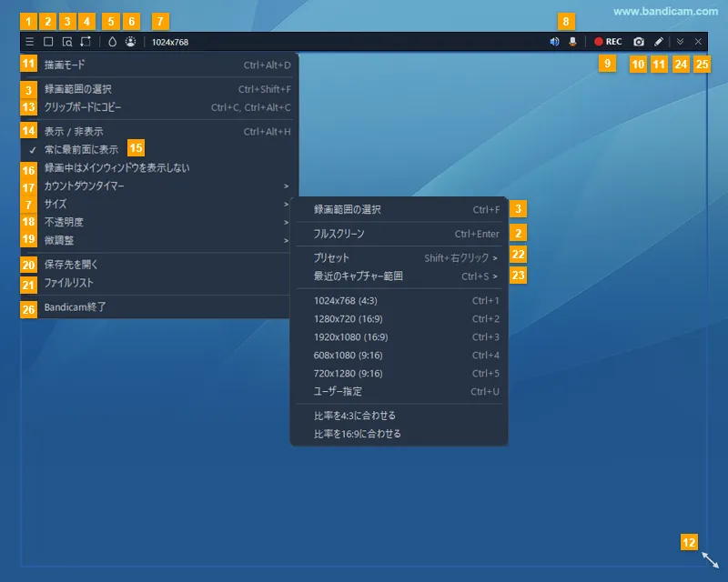Expand 最近のキャプチャー範囲 submenu
Screen dimensions: 728x582
pyautogui.click(x=399, y=276)
